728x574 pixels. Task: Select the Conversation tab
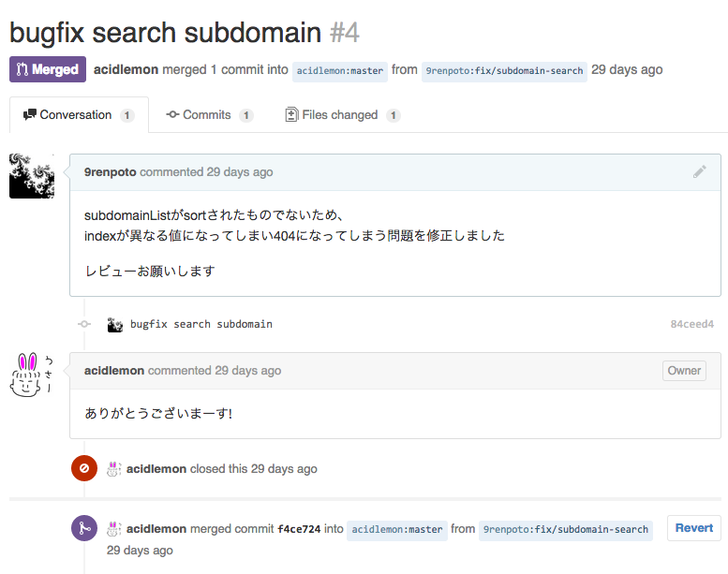click(x=79, y=114)
